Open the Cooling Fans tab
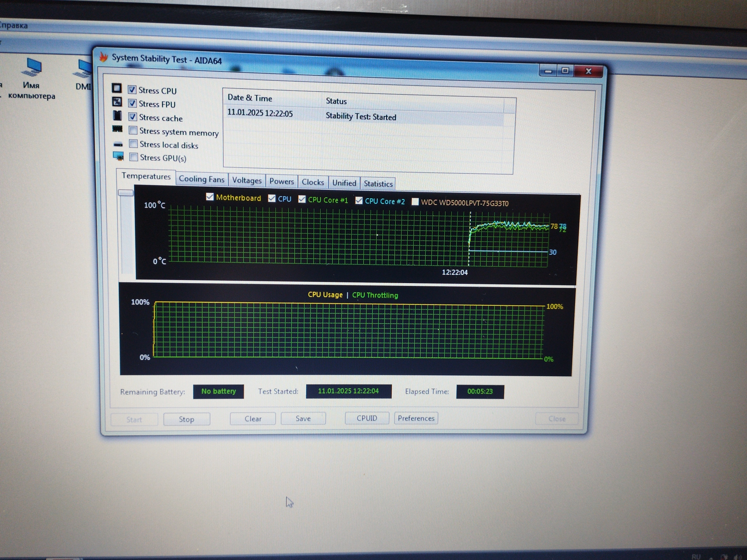 point(202,179)
